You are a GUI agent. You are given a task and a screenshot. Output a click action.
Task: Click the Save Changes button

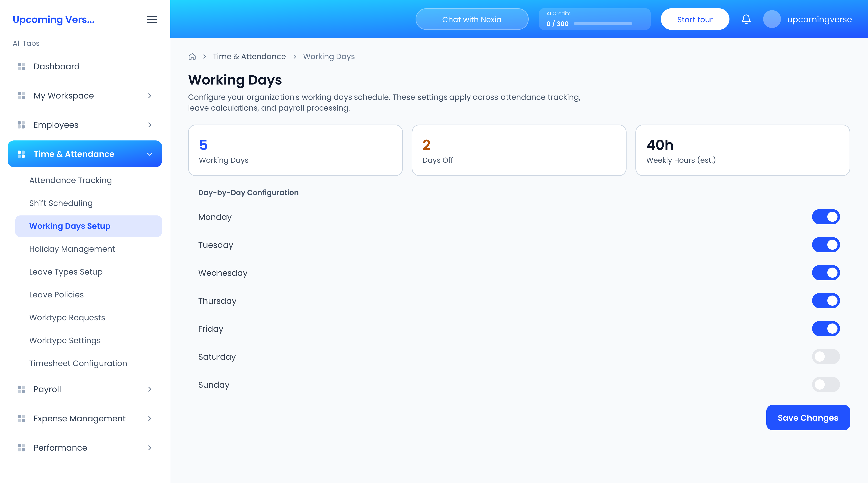pos(808,418)
